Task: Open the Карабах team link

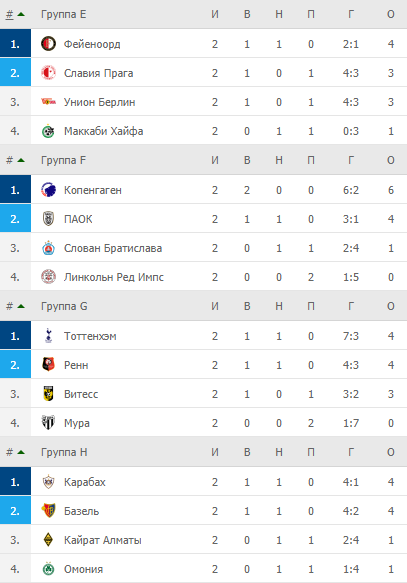Action: tap(85, 482)
